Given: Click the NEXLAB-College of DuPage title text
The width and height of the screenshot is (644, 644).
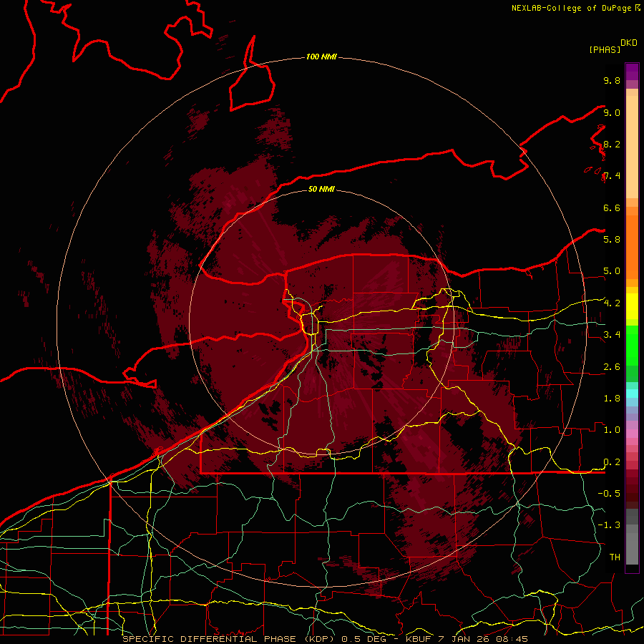Looking at the screenshot, I should click(573, 8).
